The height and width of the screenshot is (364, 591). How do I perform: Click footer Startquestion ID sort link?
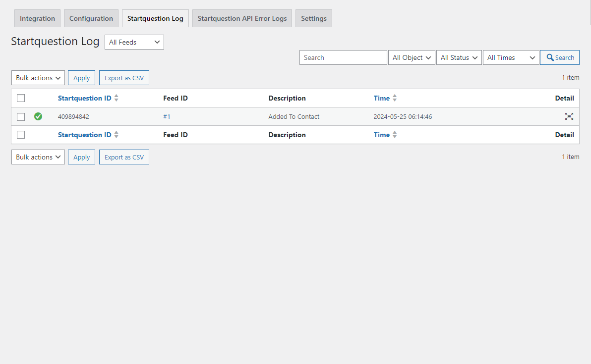click(x=84, y=135)
